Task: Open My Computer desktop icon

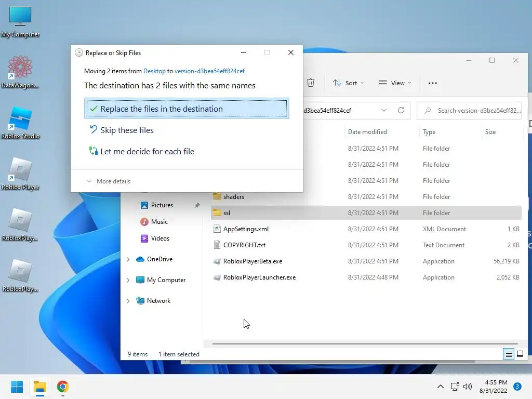Action: pyautogui.click(x=20, y=22)
